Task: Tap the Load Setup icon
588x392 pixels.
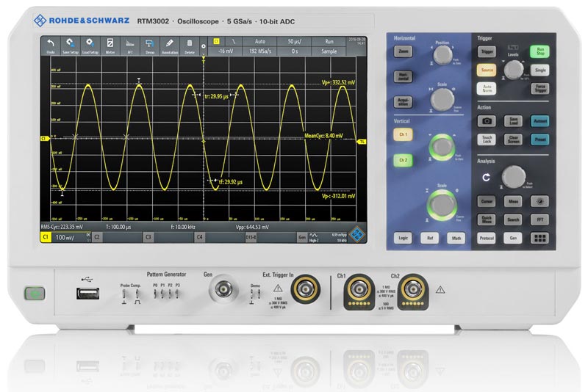Action: [x=90, y=46]
